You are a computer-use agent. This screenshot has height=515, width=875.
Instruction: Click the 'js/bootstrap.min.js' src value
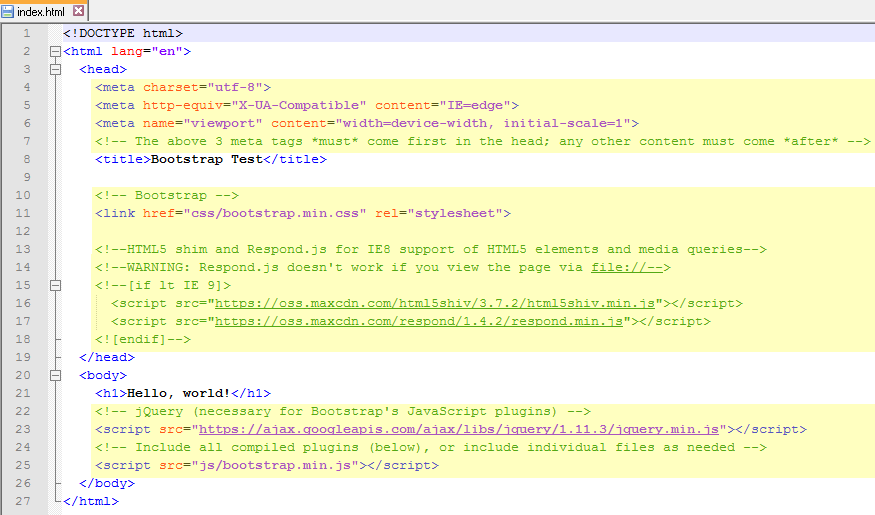pyautogui.click(x=275, y=465)
